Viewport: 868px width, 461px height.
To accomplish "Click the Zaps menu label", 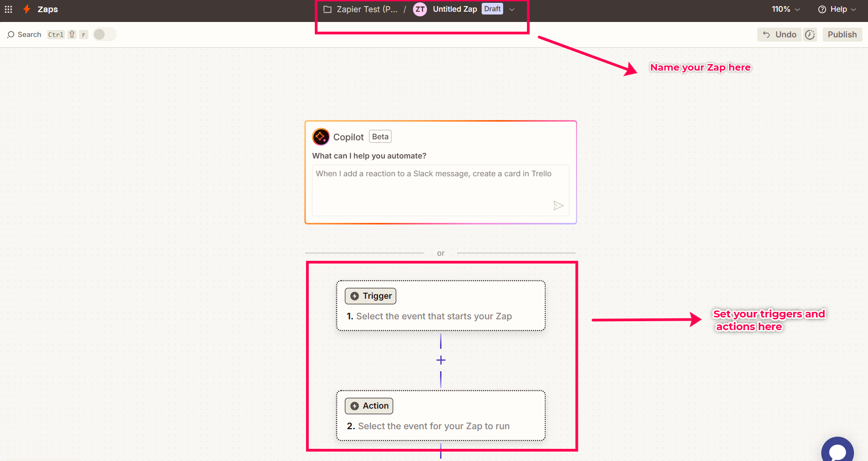I will pos(48,9).
